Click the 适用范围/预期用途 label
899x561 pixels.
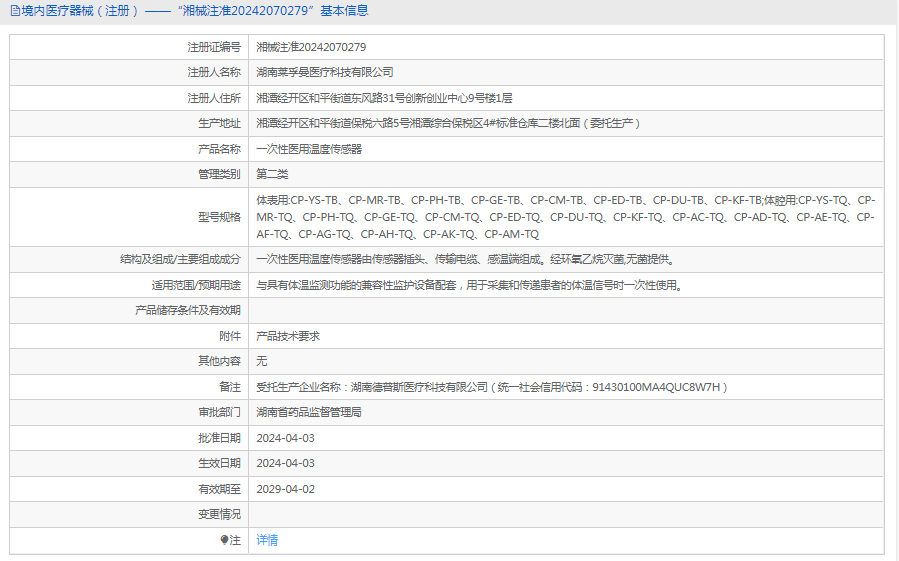(x=196, y=285)
